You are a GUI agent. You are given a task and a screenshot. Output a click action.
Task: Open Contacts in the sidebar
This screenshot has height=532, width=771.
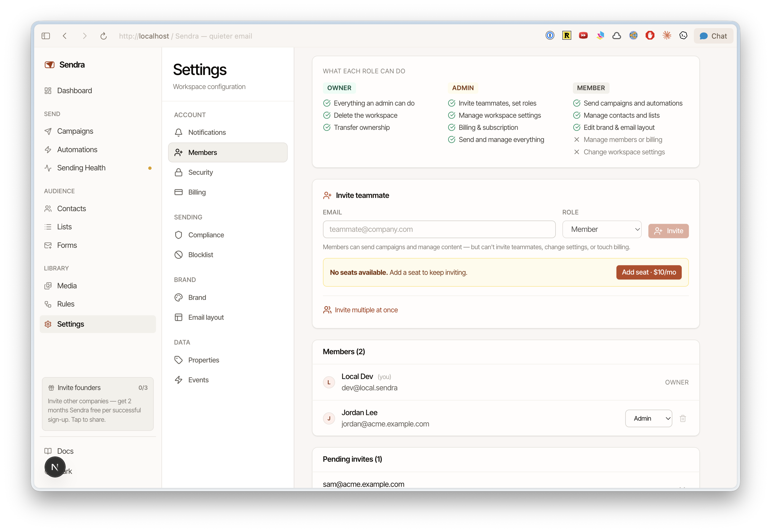tap(98, 209)
